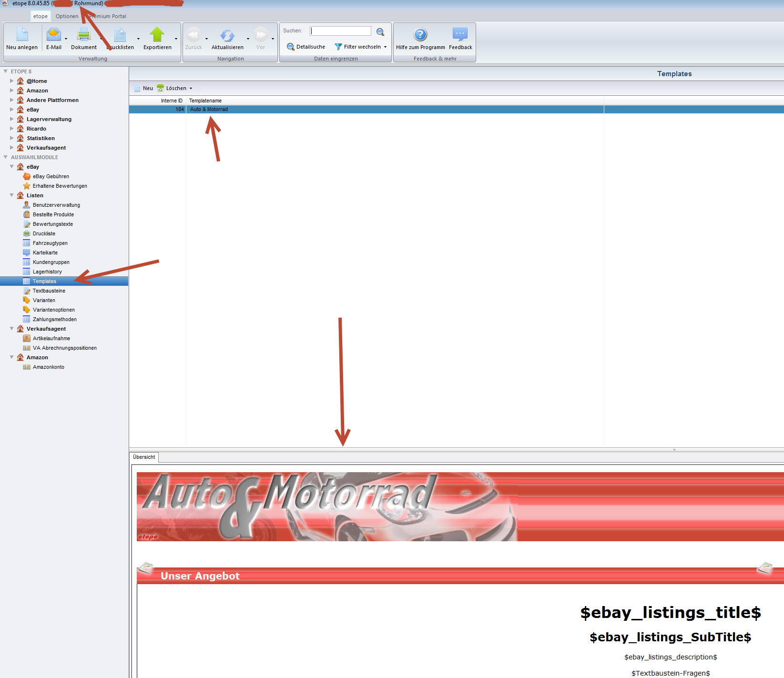The image size is (784, 678).
Task: Open the E-Mail envelope icon
Action: tap(53, 35)
